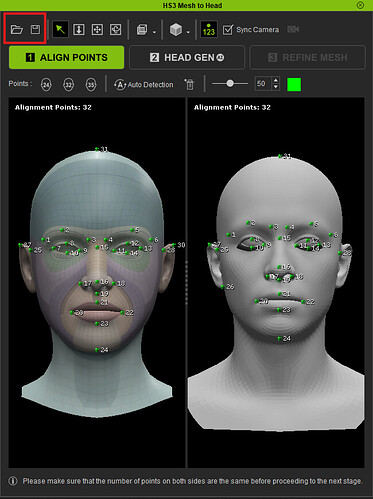Save alignment points with floppy disk icon
373x499 pixels.
(35, 29)
